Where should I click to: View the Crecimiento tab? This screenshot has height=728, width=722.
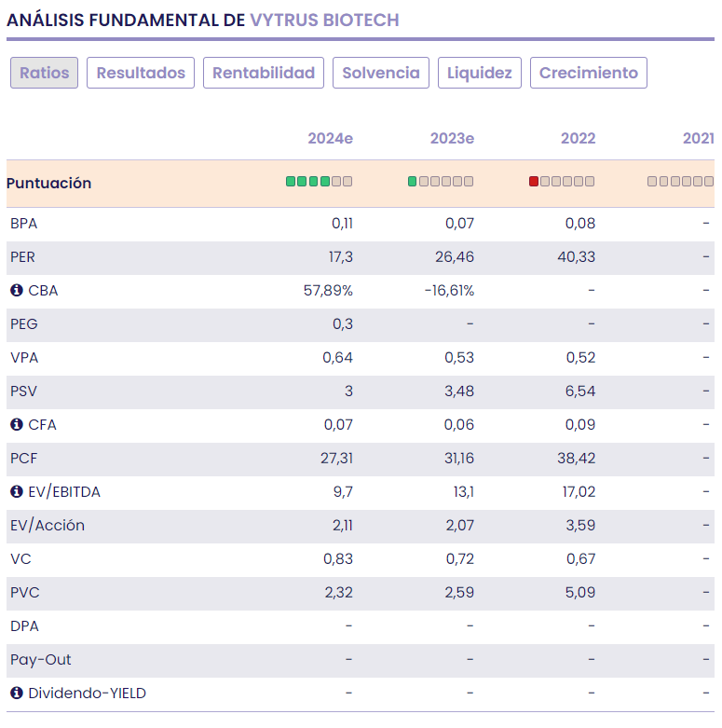tap(589, 73)
